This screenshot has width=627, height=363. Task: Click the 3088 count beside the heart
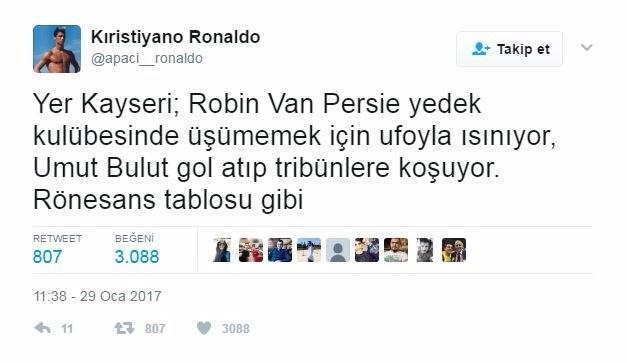pos(236,329)
